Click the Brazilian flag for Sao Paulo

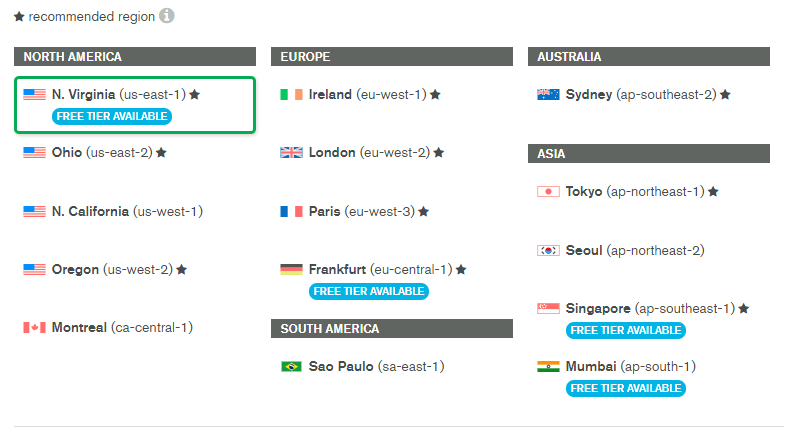[x=291, y=366]
